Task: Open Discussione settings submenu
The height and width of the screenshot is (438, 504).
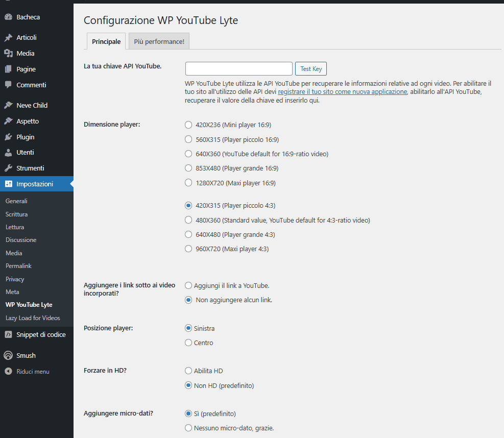Action: coord(21,240)
